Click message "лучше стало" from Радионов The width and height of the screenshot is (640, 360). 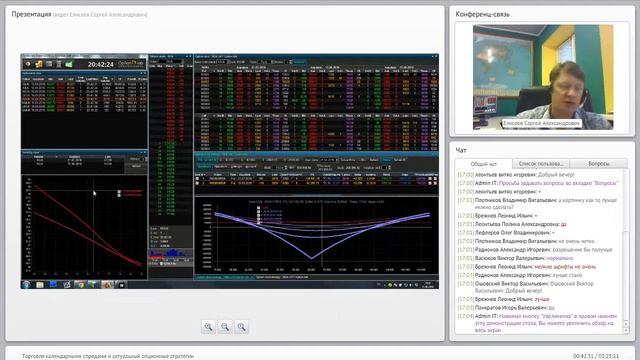(x=567, y=275)
